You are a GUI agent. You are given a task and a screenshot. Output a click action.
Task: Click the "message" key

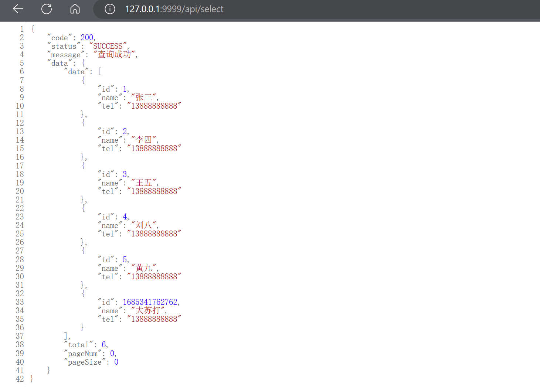coord(66,55)
